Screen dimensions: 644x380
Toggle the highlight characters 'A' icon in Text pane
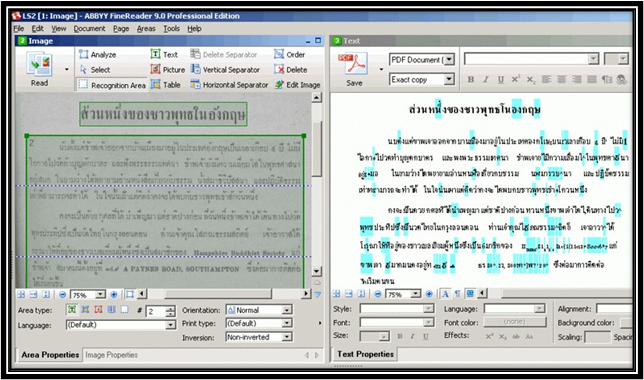click(445, 293)
